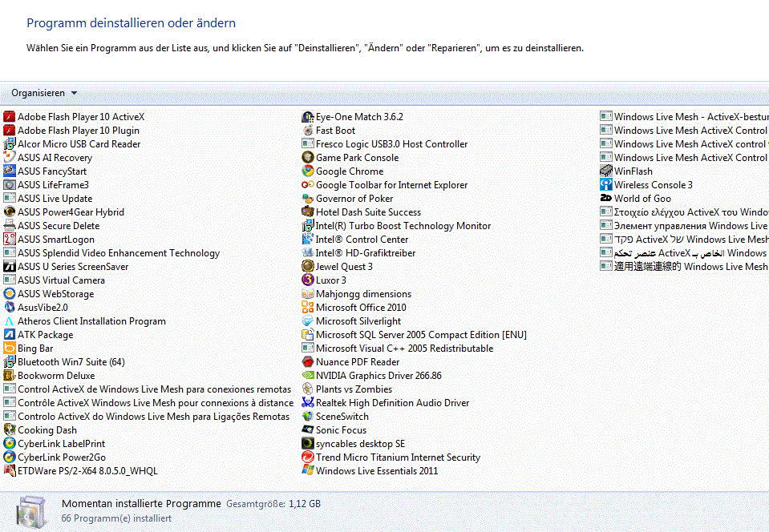Select Microsoft Silverlight entry
769x532 pixels.
coord(352,320)
